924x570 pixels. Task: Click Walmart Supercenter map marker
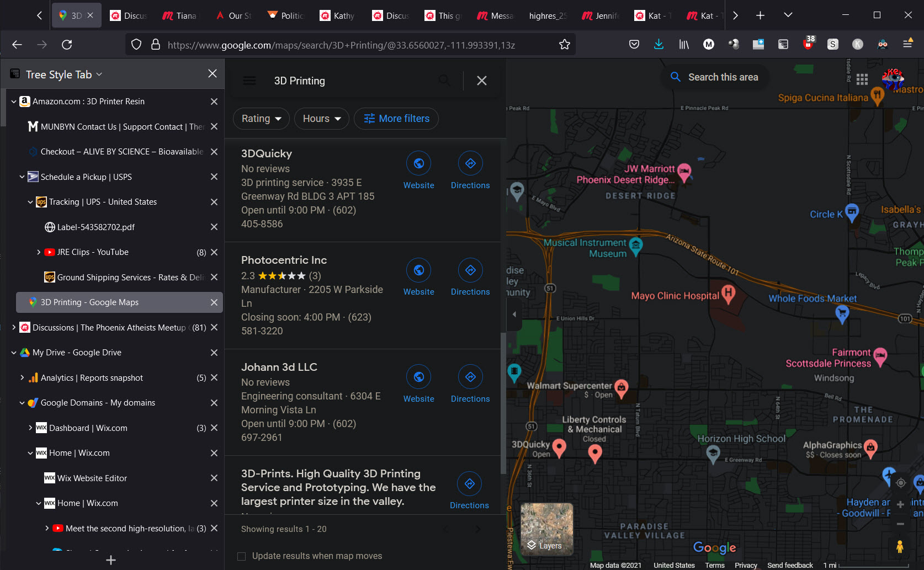point(622,388)
